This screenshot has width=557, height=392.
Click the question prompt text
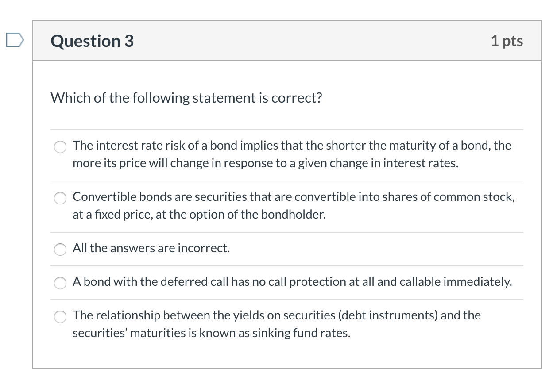pyautogui.click(x=186, y=98)
